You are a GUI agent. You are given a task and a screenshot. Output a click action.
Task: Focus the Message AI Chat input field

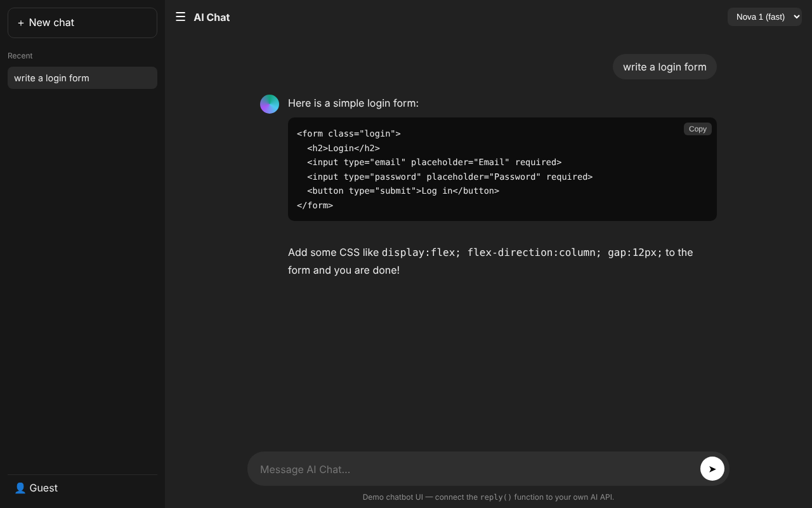(476, 469)
